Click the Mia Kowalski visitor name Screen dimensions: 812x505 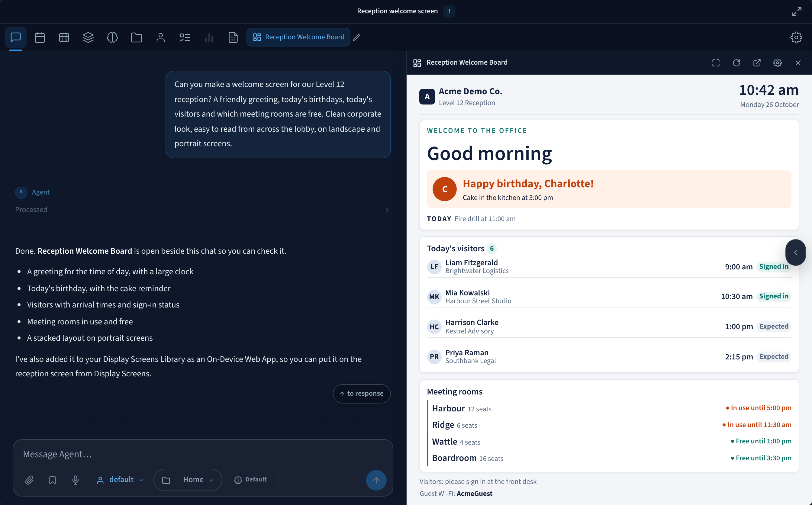[467, 293]
